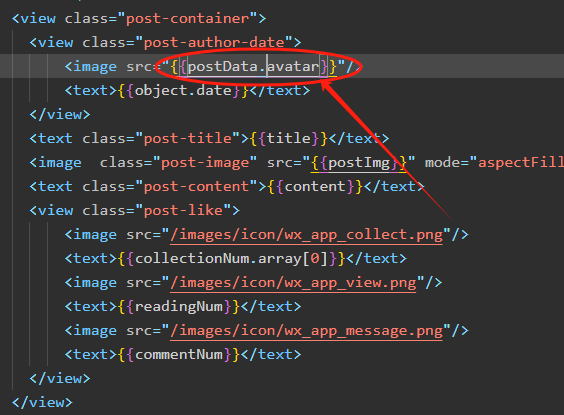Viewport: 564px width, 415px height.
Task: Click the post-image class string
Action: 205,163
